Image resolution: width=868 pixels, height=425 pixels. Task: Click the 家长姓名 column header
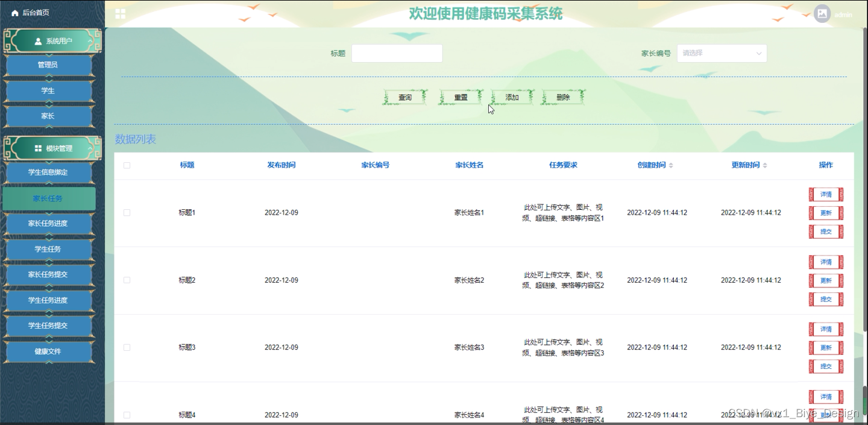click(x=470, y=165)
